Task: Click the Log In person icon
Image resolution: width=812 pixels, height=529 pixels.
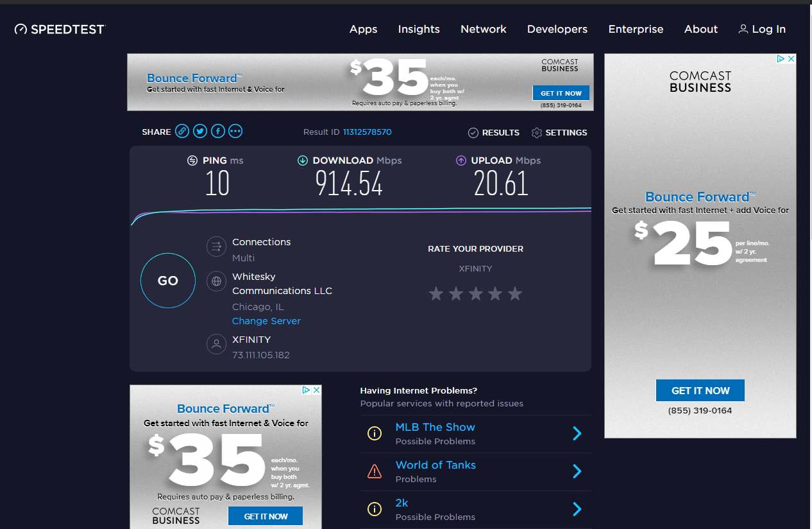Action: click(743, 29)
